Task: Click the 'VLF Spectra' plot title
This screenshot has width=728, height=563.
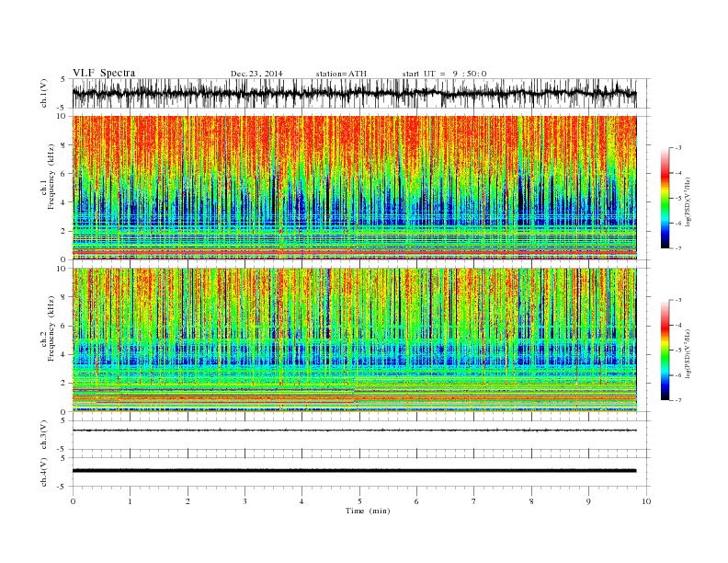Action: coord(104,74)
